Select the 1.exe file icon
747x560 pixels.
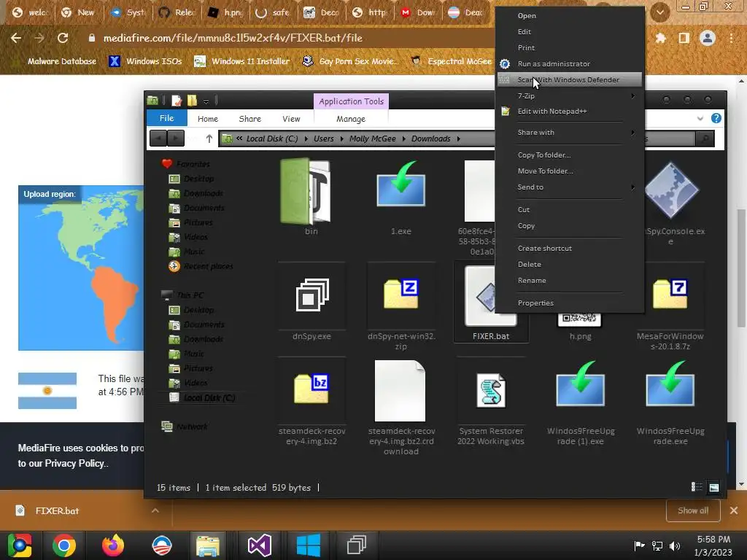400,184
